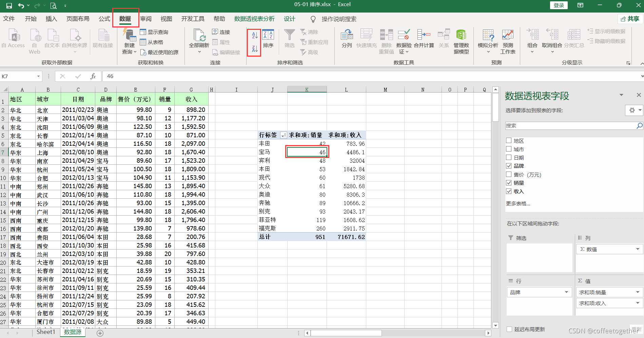Open 数据透视表分析 tab
644x338 pixels.
254,19
